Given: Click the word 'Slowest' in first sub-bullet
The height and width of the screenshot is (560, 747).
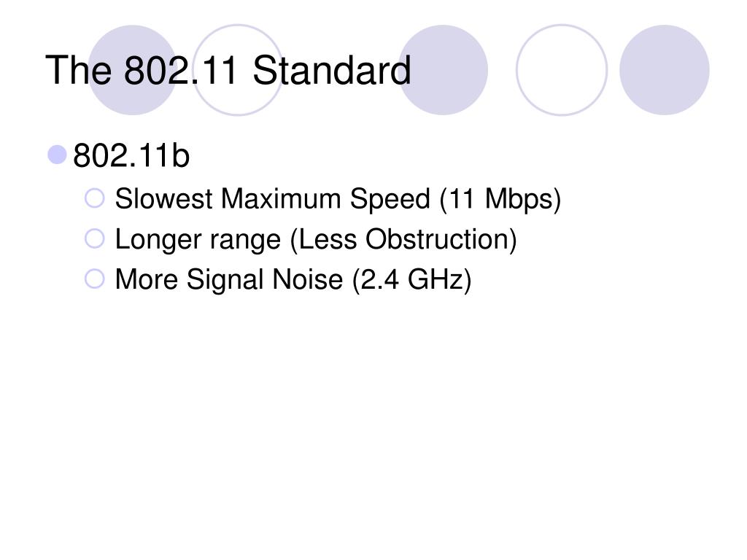Looking at the screenshot, I should [163, 198].
